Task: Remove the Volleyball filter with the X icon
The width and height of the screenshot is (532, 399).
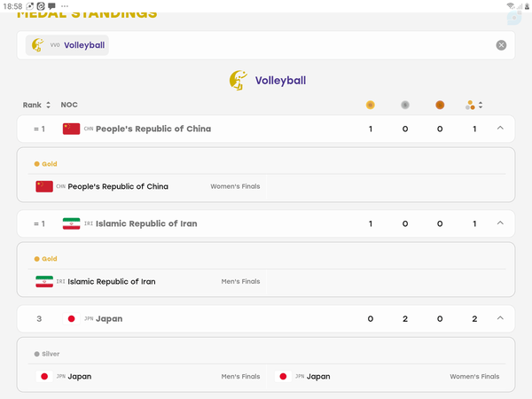Action: coord(501,45)
